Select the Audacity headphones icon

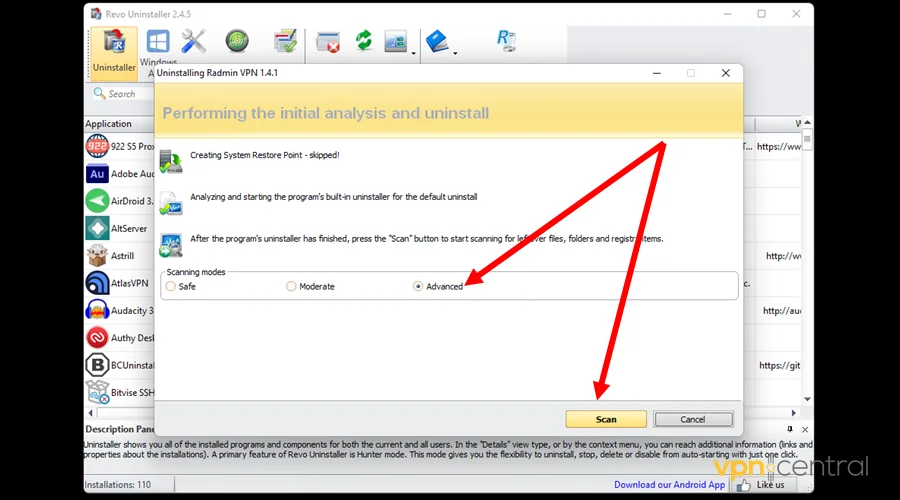(x=97, y=311)
